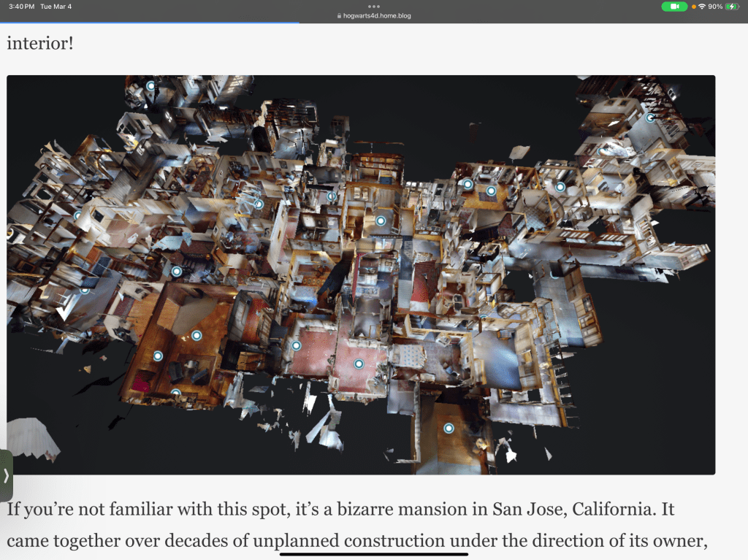Tap the green camera indicator pill
The height and width of the screenshot is (560, 748).
[x=674, y=7]
